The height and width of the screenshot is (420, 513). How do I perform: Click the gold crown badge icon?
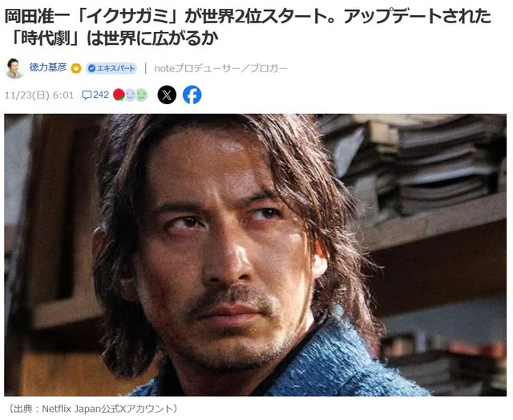[x=76, y=68]
